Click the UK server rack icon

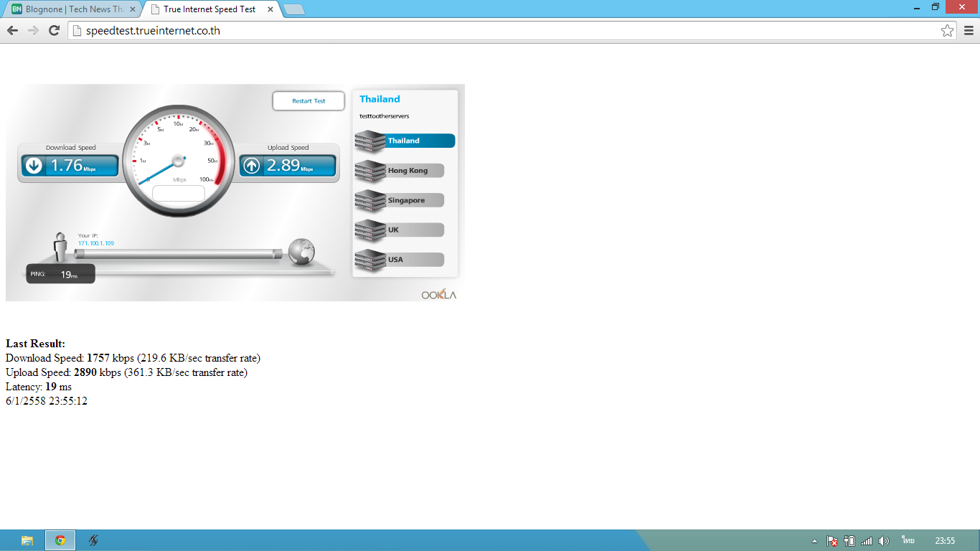point(370,230)
